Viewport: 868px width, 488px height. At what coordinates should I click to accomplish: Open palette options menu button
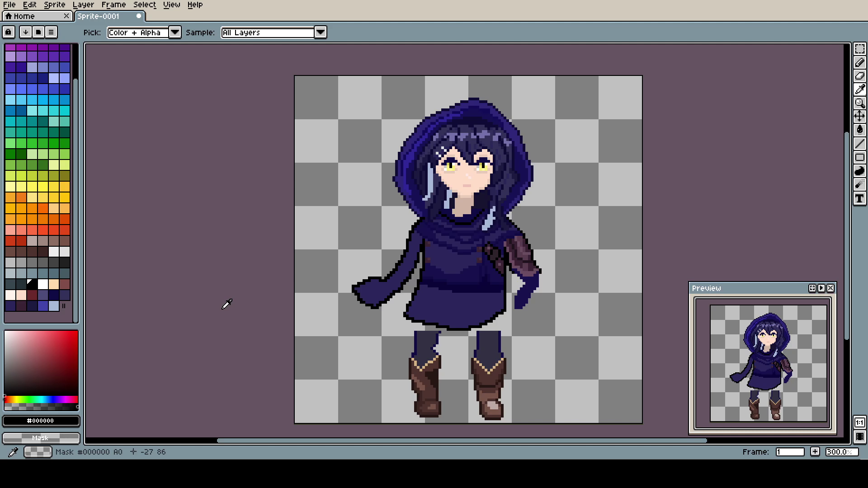51,32
